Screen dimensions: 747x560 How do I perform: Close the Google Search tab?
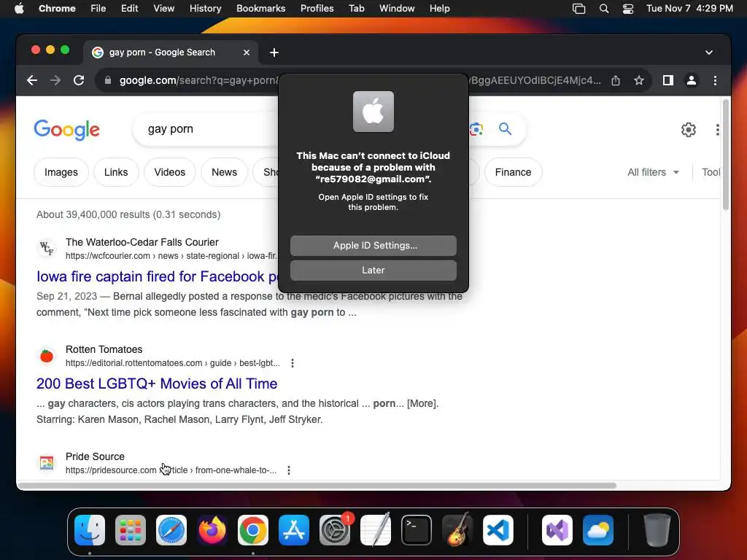[x=247, y=52]
